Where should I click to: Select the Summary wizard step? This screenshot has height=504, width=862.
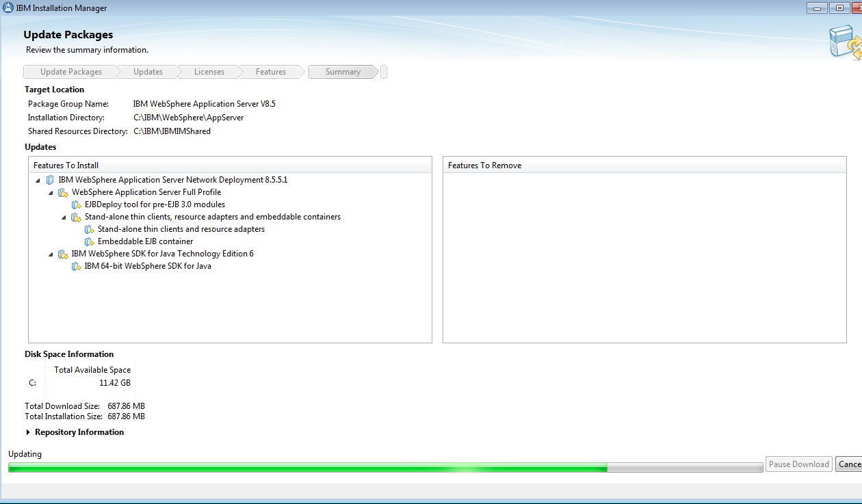[343, 72]
